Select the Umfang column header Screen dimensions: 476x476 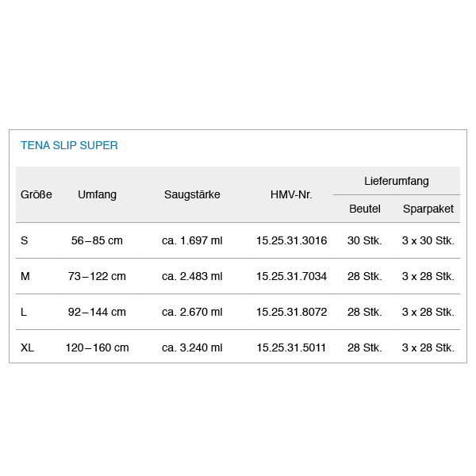pyautogui.click(x=97, y=194)
